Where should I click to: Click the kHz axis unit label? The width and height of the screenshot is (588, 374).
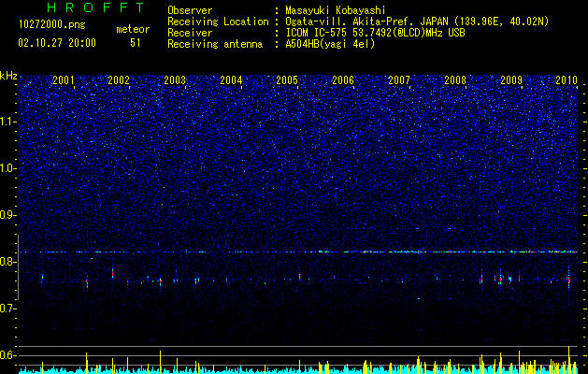point(8,76)
